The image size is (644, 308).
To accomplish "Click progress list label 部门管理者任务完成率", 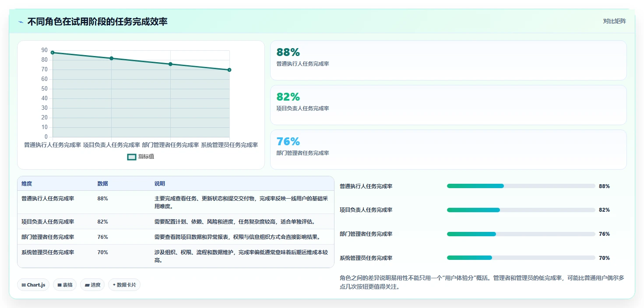I will coord(366,234).
